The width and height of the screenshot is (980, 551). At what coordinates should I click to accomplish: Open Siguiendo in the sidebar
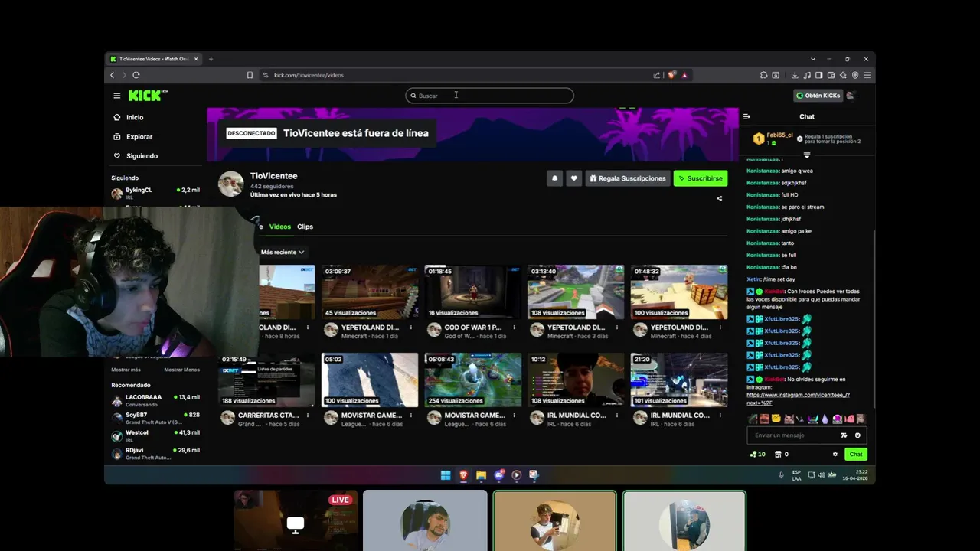click(x=142, y=155)
